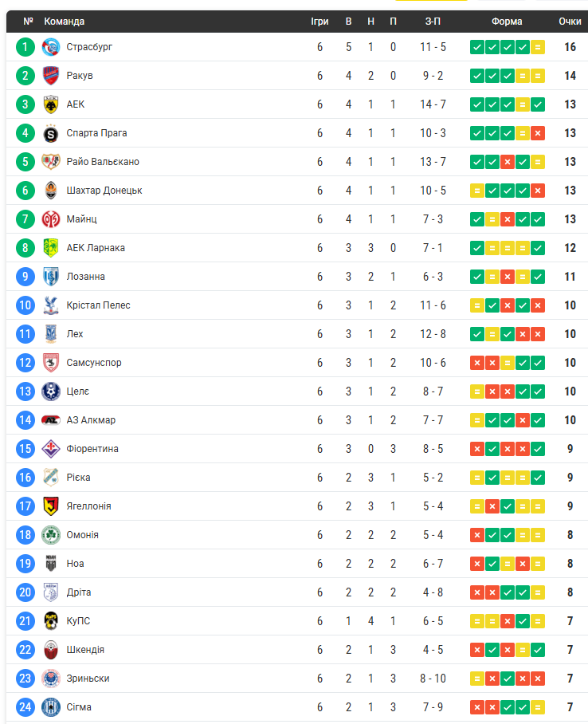The width and height of the screenshot is (588, 724).
Task: Click the Команда column header
Action: (65, 22)
